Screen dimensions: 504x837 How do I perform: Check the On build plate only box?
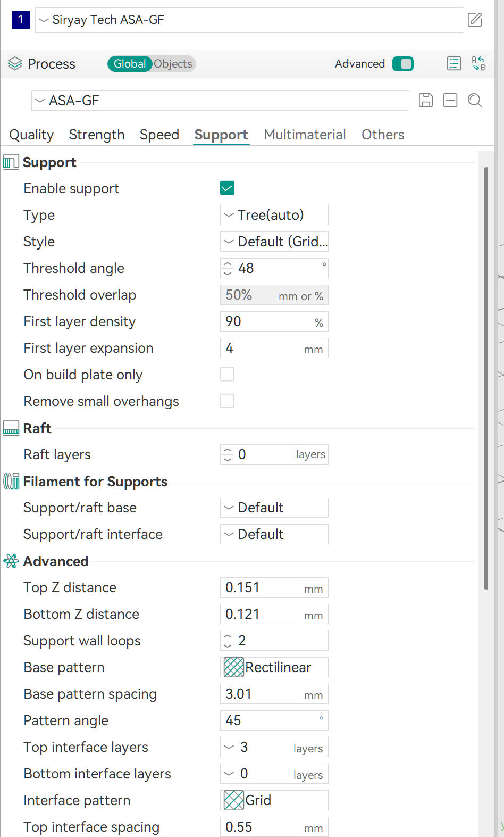pos(227,374)
